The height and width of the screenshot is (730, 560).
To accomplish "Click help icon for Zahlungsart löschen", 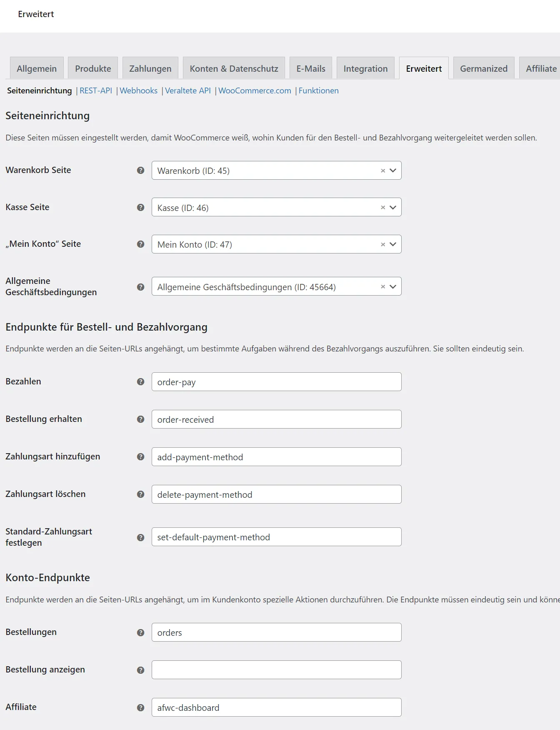I will [x=141, y=494].
